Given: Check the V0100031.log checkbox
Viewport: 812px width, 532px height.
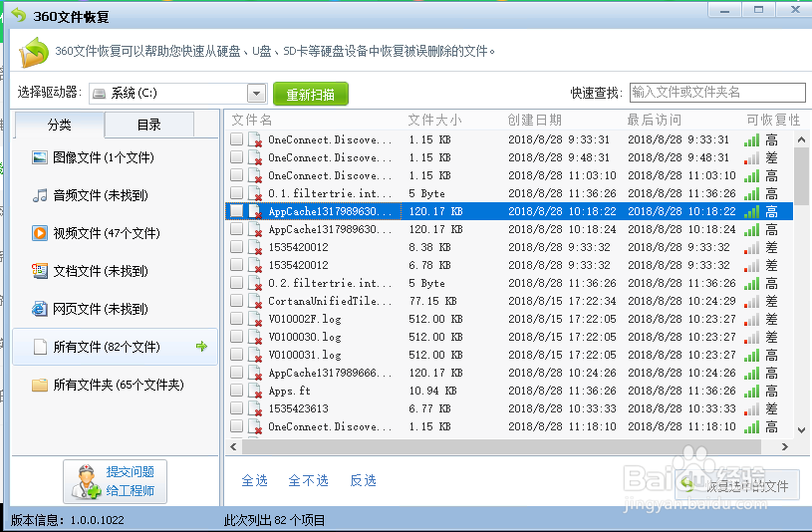Looking at the screenshot, I should pos(237,355).
